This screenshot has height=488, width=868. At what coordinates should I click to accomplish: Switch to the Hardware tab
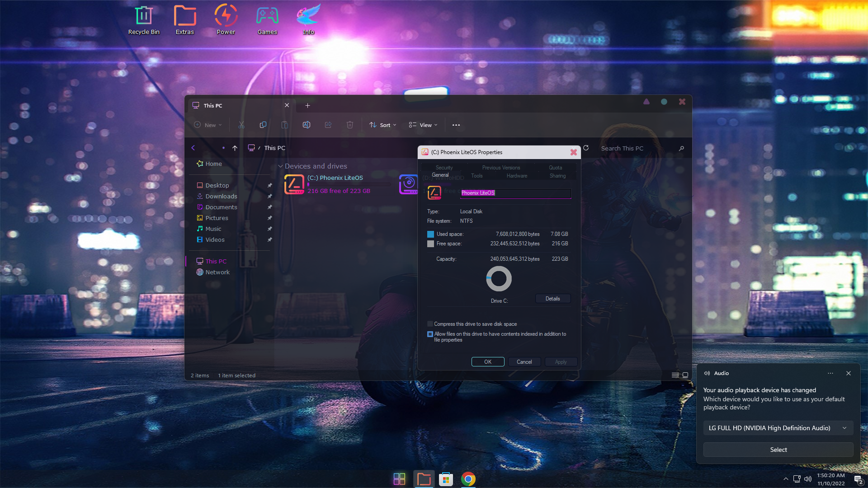tap(517, 176)
